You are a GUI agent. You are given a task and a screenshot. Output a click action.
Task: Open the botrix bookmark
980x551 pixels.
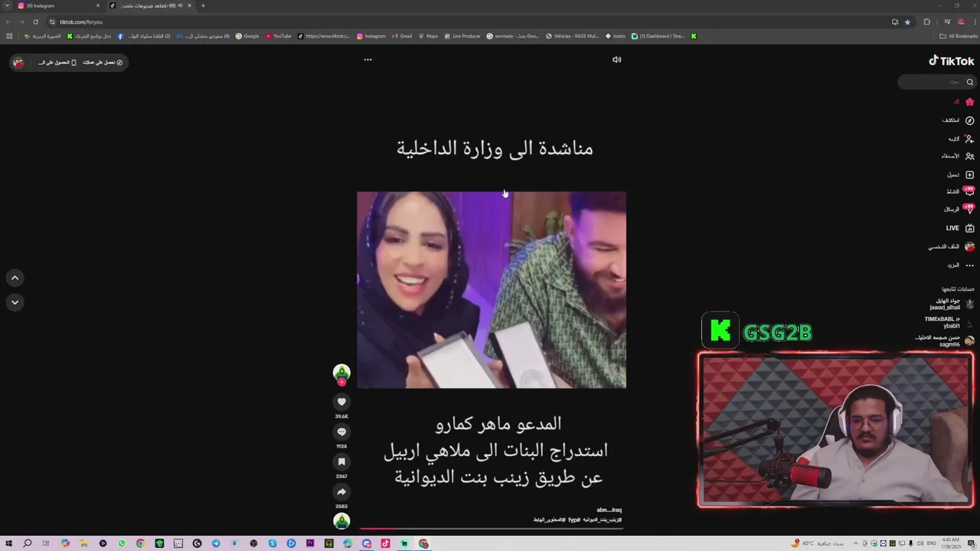[616, 36]
